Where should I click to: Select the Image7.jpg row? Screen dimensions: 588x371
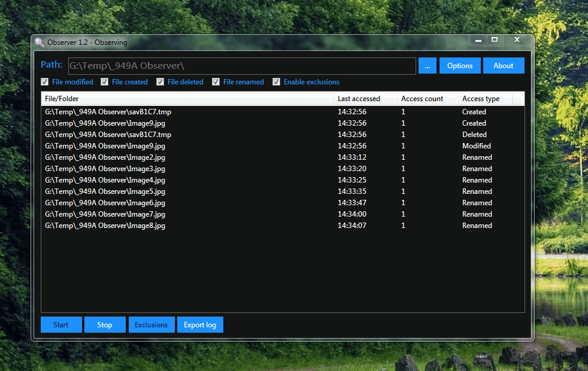(283, 214)
